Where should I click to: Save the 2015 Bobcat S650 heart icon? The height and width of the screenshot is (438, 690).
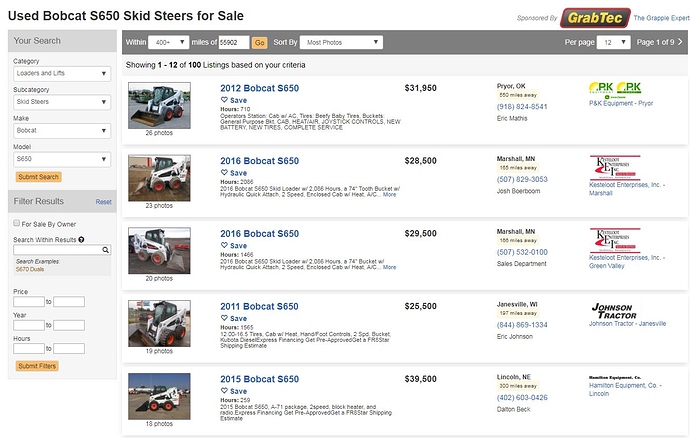(x=224, y=390)
